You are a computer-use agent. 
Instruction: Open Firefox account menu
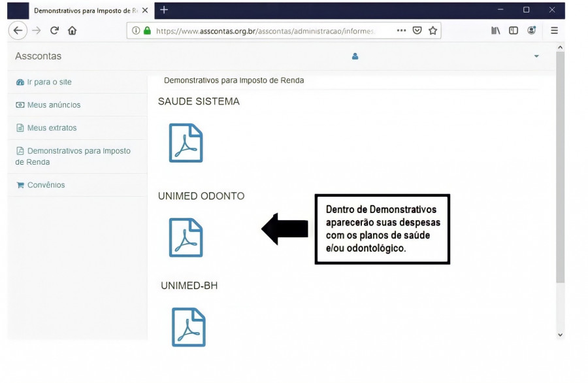(531, 30)
